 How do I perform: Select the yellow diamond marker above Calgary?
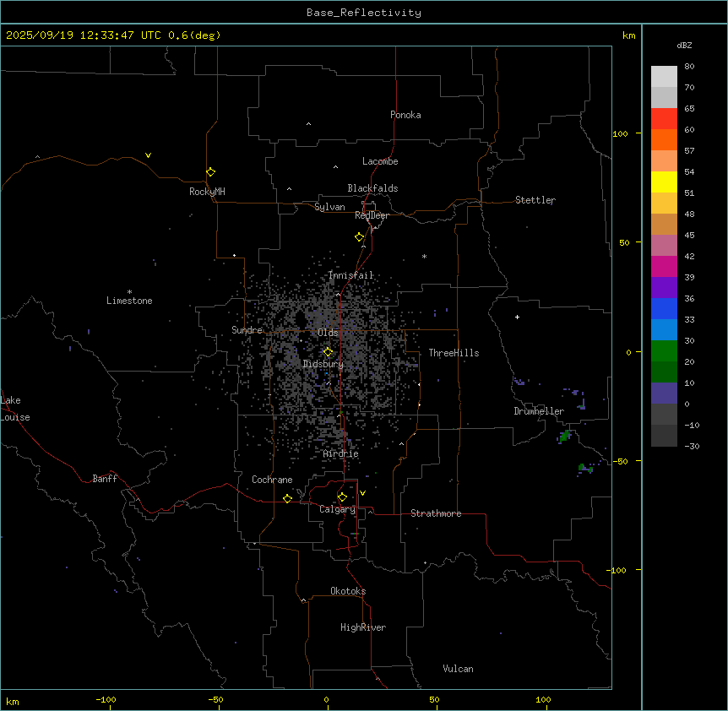342,497
